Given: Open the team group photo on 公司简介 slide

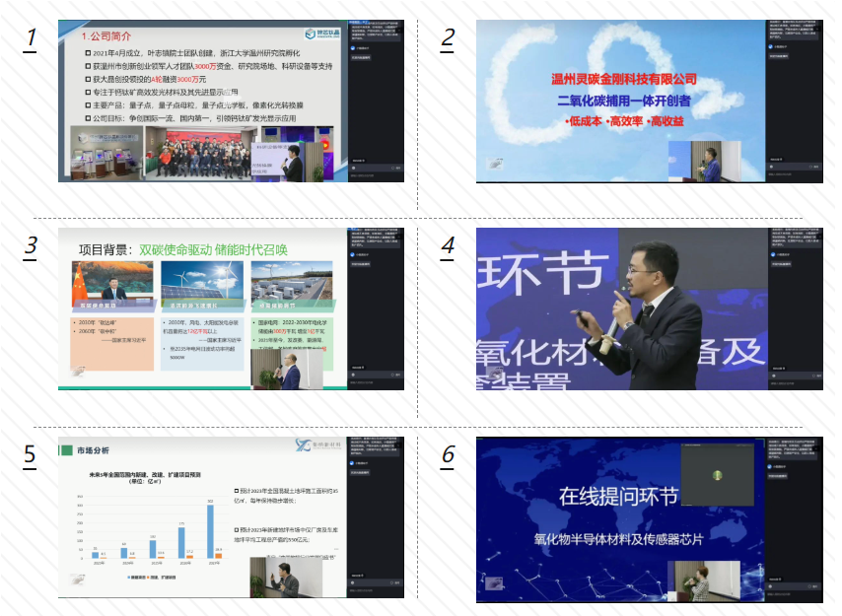Looking at the screenshot, I should tap(199, 153).
